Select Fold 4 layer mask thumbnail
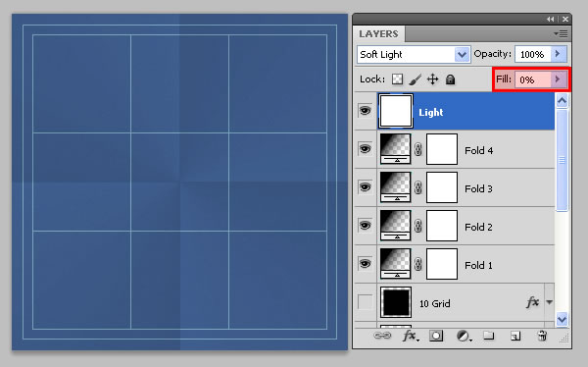Viewport: 588px width, 367px height. click(442, 149)
